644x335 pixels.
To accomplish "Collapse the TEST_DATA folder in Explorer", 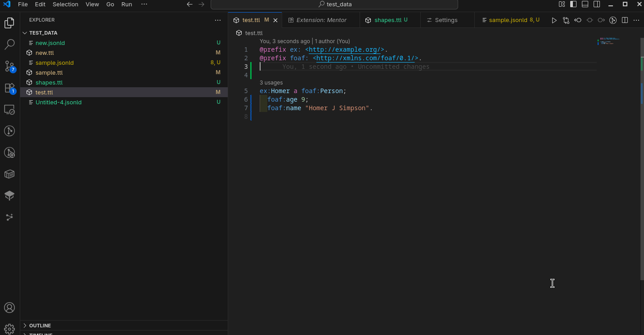I will (x=25, y=32).
